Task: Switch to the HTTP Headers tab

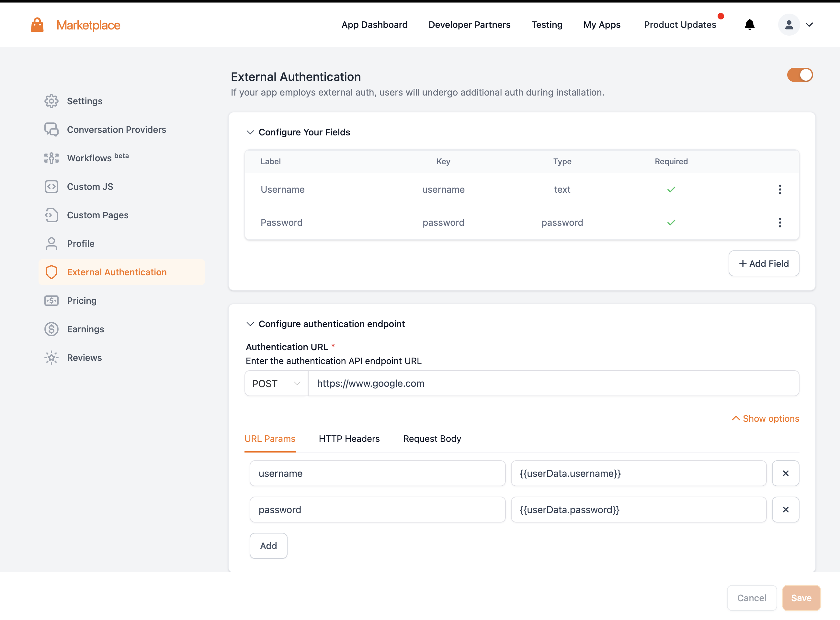Action: (349, 439)
